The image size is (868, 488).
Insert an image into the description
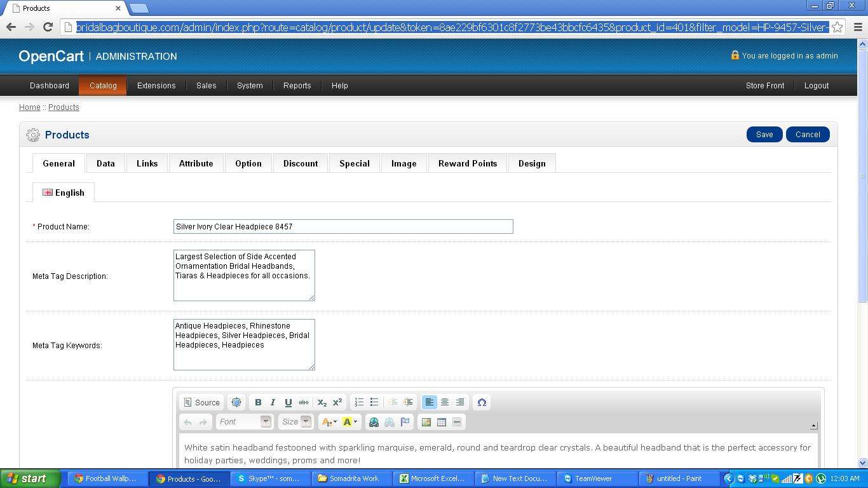(x=426, y=422)
